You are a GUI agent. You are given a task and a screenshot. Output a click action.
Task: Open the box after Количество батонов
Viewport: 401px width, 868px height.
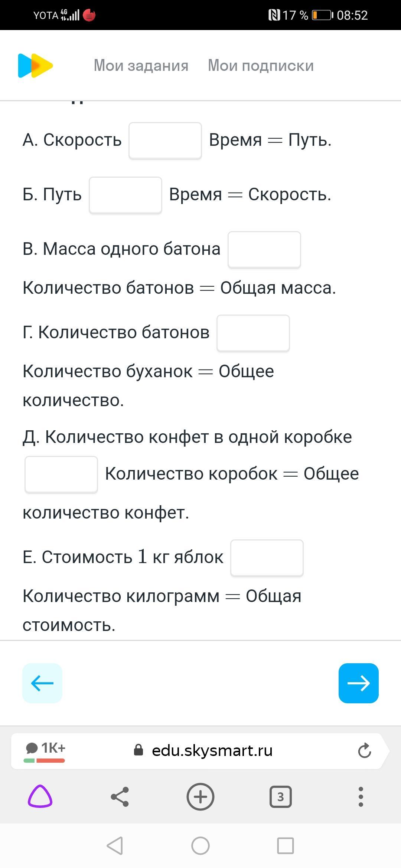click(x=253, y=333)
